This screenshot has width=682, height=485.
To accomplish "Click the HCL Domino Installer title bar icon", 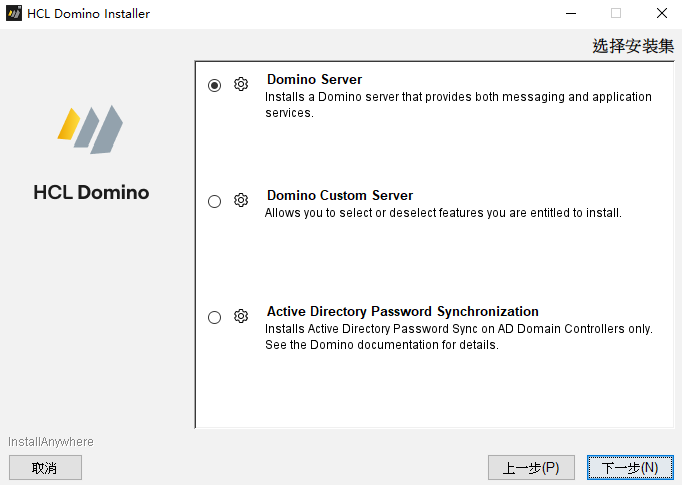I will point(14,13).
